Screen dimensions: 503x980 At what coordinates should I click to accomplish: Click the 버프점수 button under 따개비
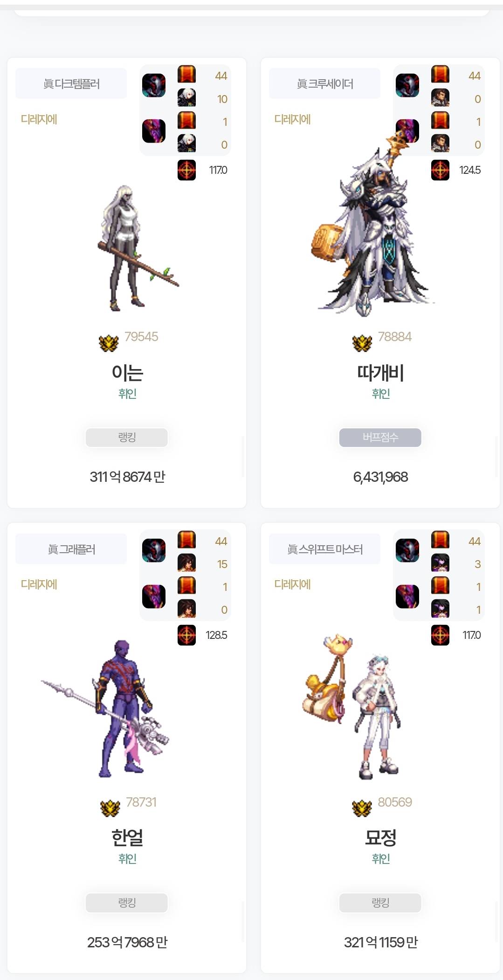coord(380,437)
